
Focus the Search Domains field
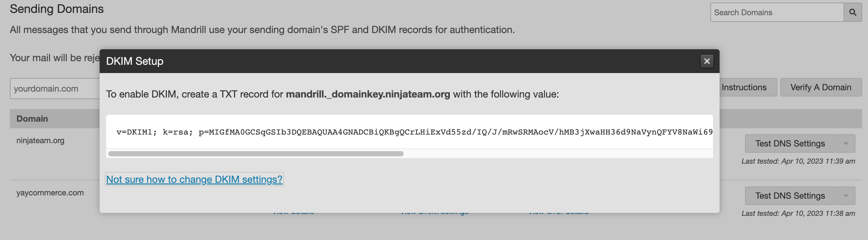777,13
